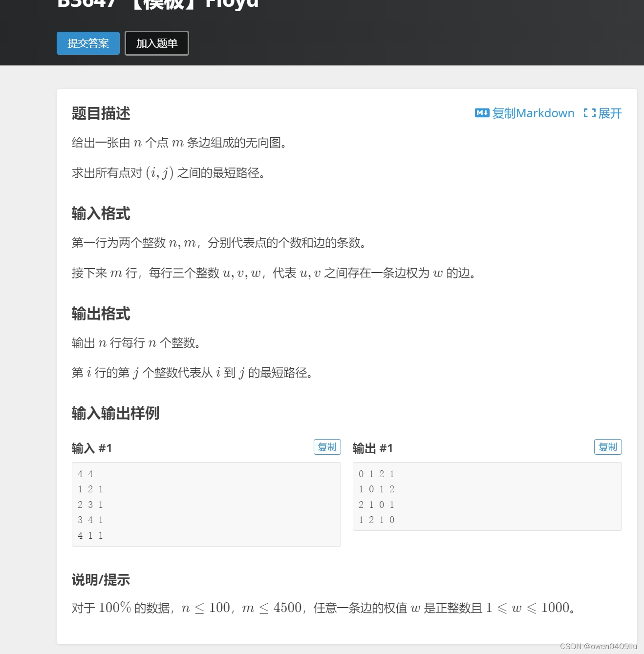
Task: Click the 说明/提示 section heading
Action: click(x=100, y=580)
